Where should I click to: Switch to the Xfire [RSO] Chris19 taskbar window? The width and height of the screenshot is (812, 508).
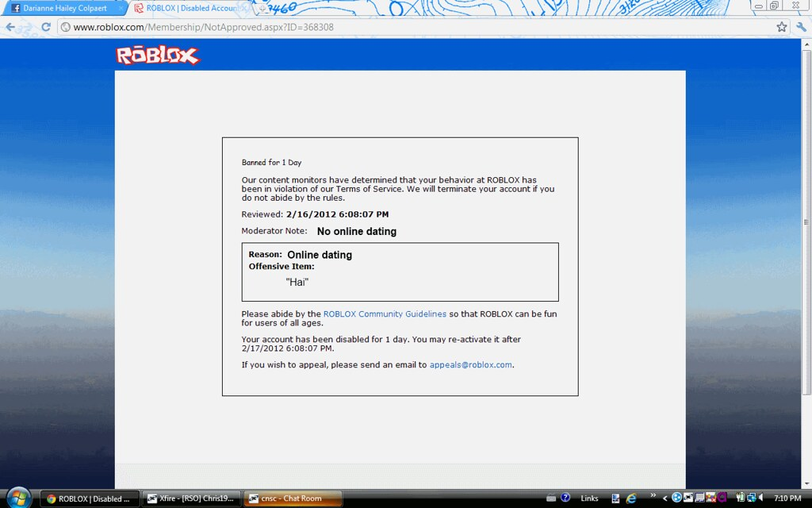(x=191, y=498)
